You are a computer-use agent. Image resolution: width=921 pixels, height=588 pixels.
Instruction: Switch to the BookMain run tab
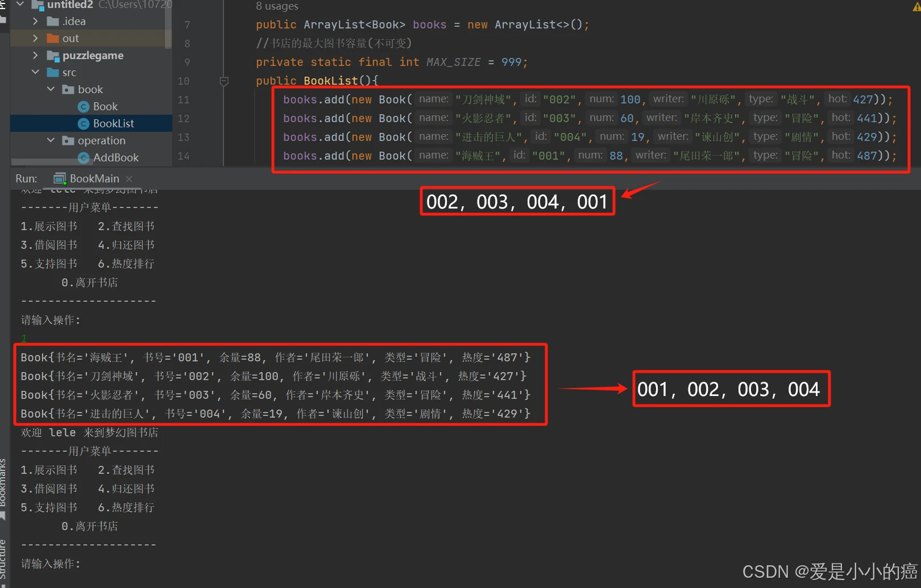click(x=94, y=178)
